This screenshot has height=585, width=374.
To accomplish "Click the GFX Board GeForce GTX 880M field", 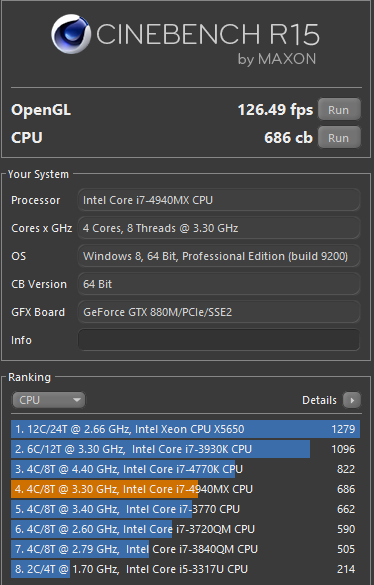I will click(219, 312).
